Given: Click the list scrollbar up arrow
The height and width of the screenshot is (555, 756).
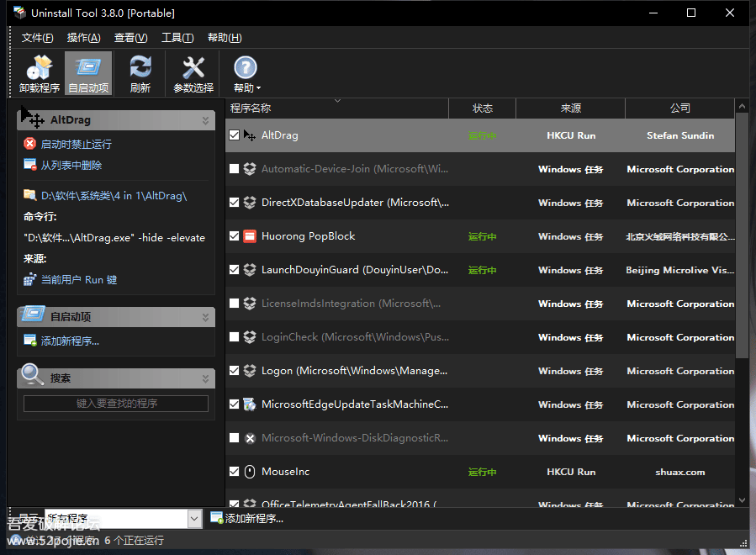Looking at the screenshot, I should pos(742,106).
